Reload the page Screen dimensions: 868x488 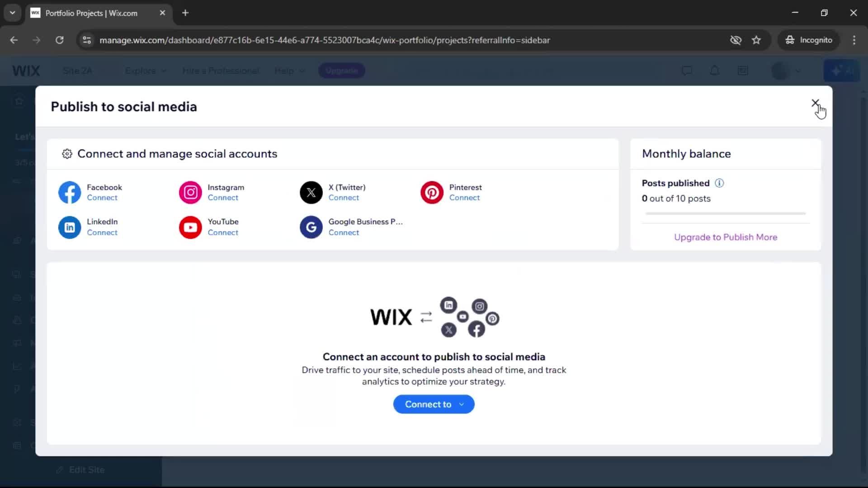pos(60,40)
